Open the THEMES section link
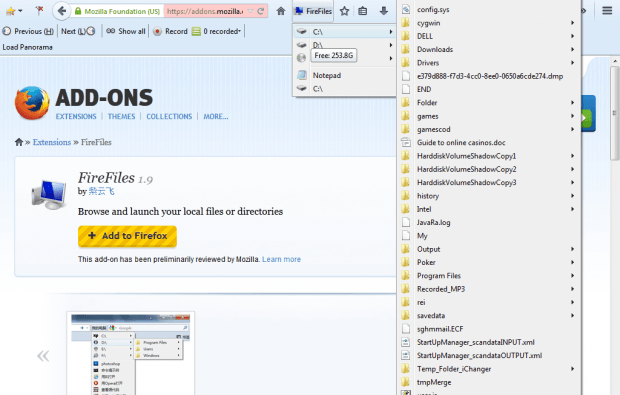The image size is (620, 395). (x=121, y=116)
